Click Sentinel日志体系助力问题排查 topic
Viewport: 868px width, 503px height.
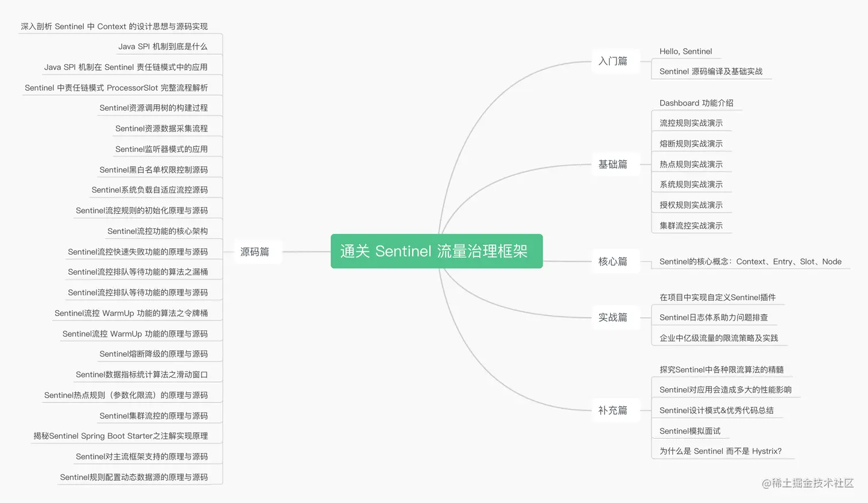pyautogui.click(x=714, y=318)
